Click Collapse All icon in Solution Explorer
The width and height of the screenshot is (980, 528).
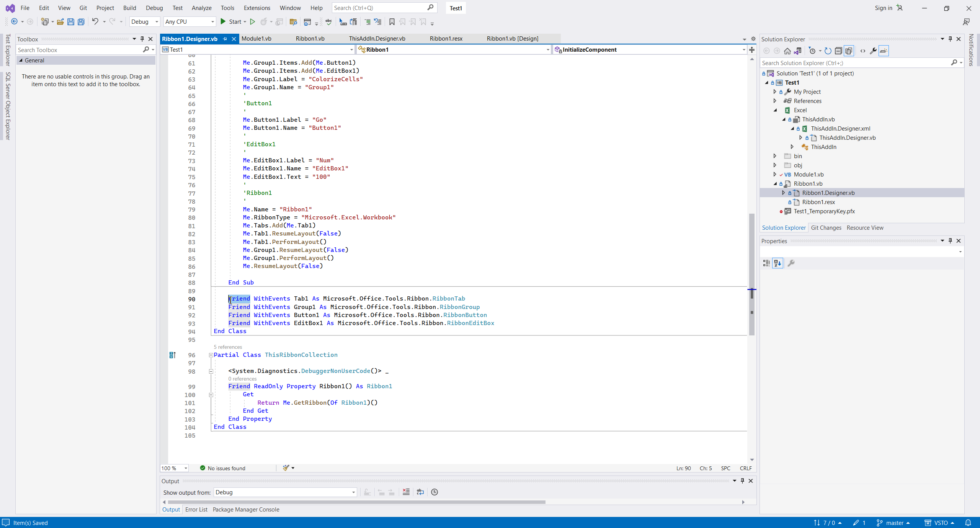coord(838,51)
